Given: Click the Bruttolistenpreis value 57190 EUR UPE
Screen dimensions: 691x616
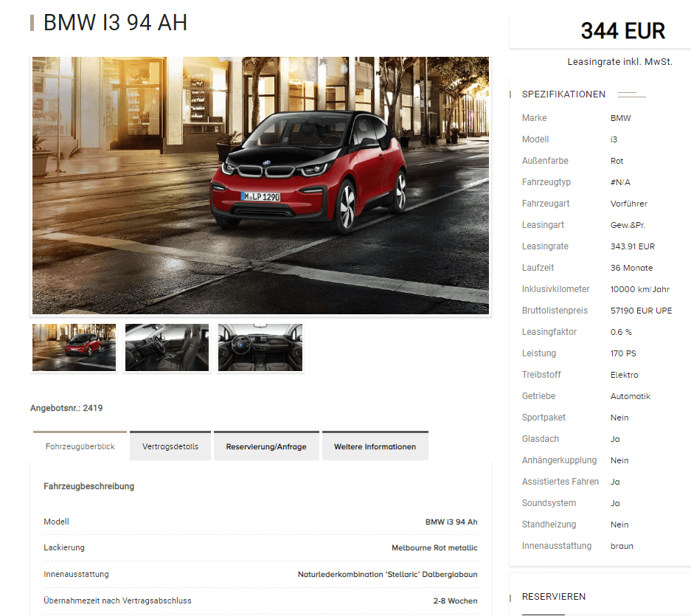Looking at the screenshot, I should click(x=641, y=311).
